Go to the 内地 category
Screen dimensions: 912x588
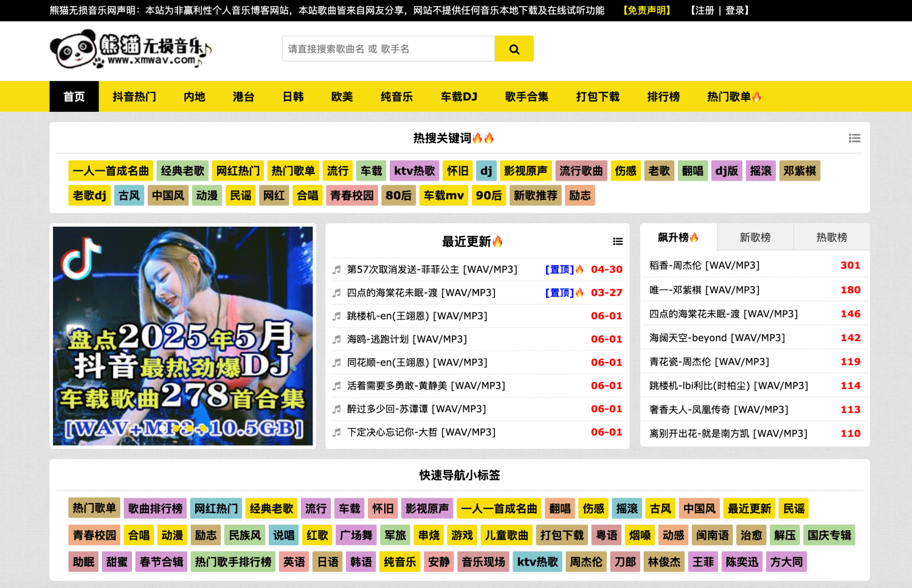click(195, 97)
